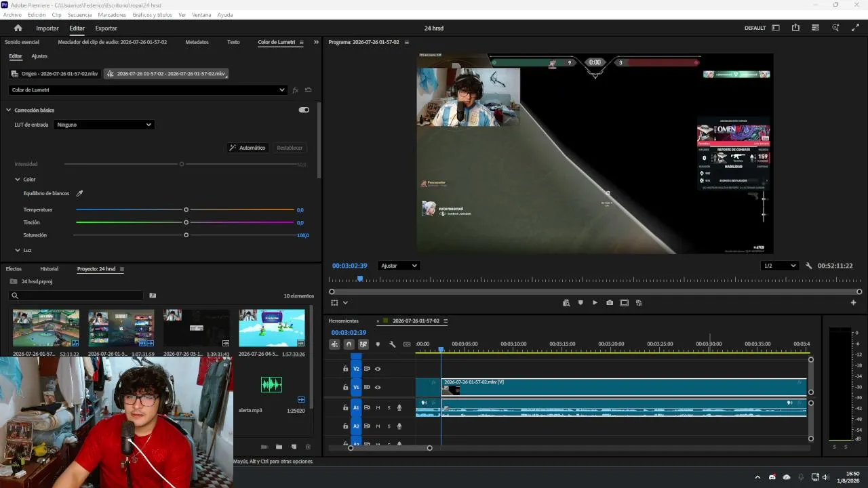Pick the white balance eyedropper
Image resolution: width=868 pixels, height=488 pixels.
tap(79, 193)
